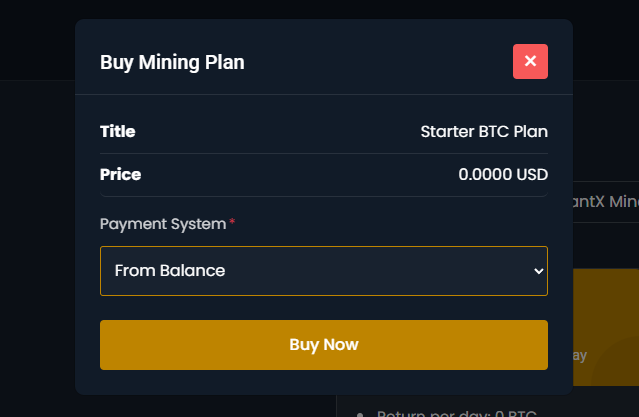Open the Payment System dropdown
Viewport: 639px width, 417px height.
tap(324, 271)
